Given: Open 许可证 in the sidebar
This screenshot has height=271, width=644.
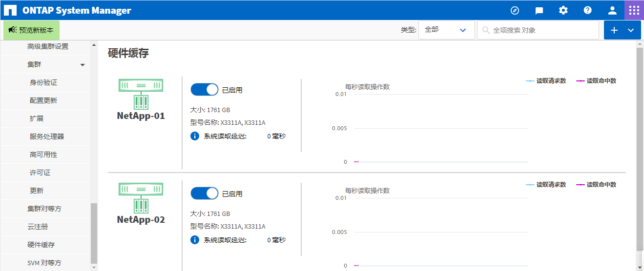Looking at the screenshot, I should coord(40,173).
